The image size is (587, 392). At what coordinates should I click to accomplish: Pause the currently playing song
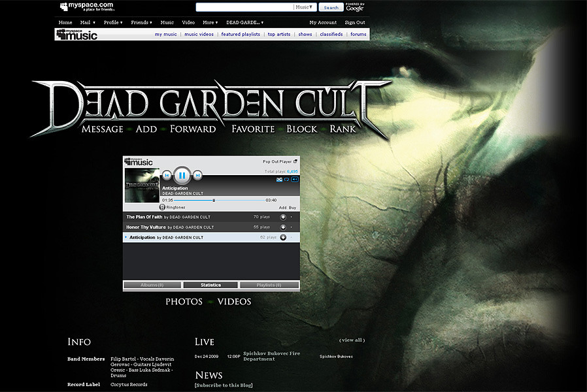coord(182,175)
